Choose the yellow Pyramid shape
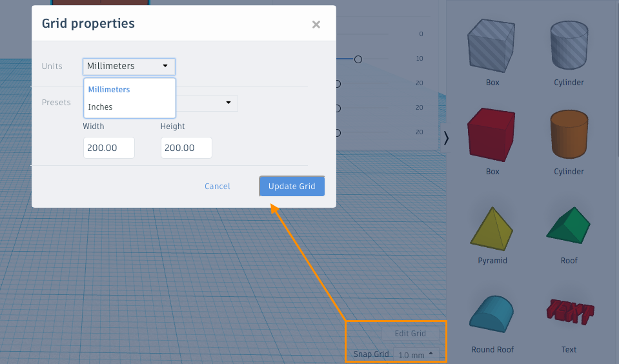This screenshot has height=364, width=619. pyautogui.click(x=491, y=228)
